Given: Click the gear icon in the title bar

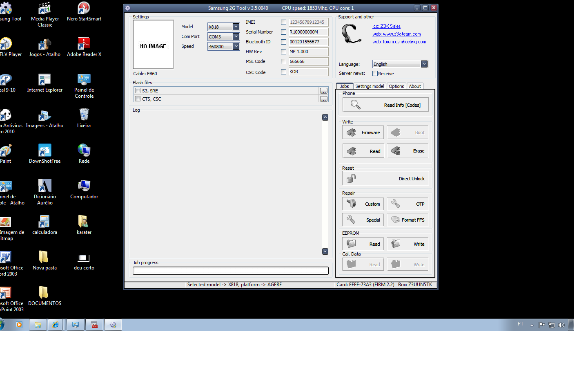Looking at the screenshot, I should coord(128,8).
